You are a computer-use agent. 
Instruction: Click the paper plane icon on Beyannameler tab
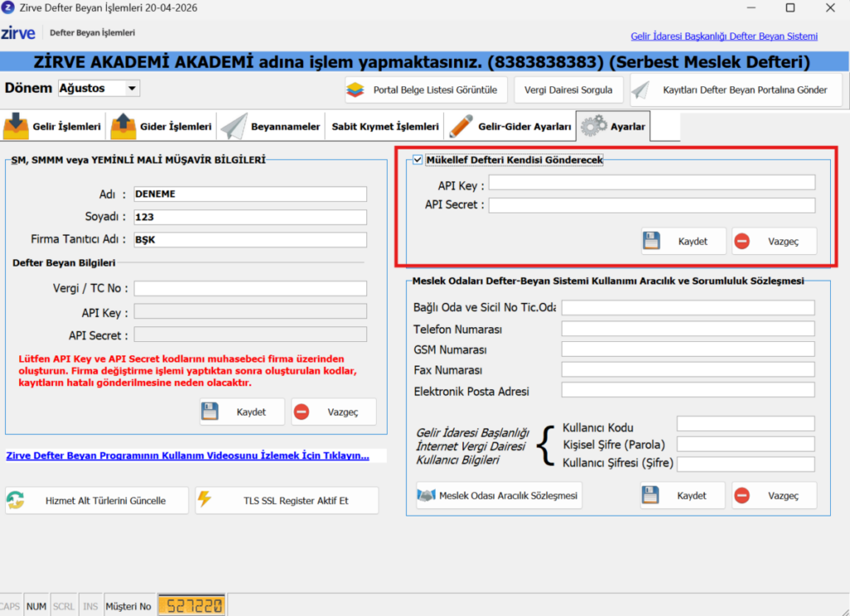pos(234,126)
